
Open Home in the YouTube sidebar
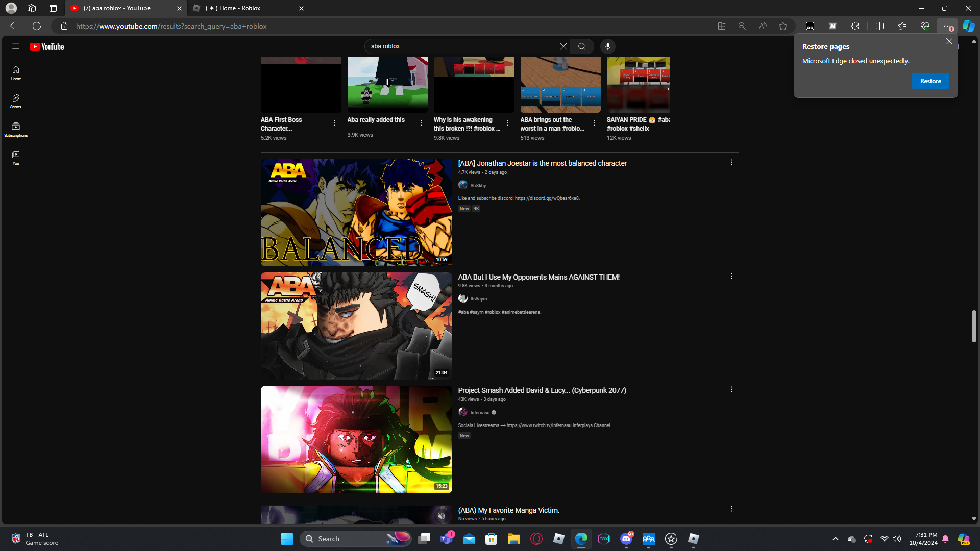16,73
